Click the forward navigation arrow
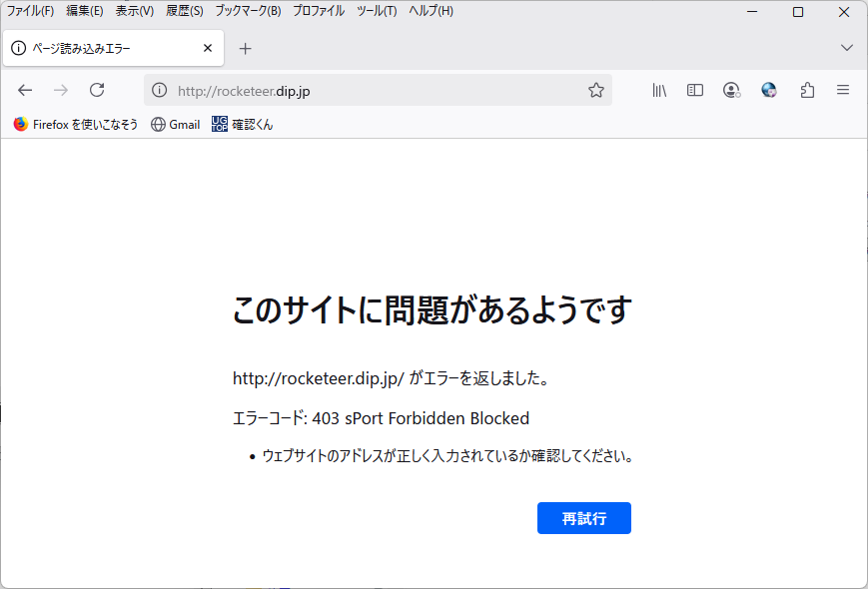Screen dimensions: 868x589 (61, 90)
